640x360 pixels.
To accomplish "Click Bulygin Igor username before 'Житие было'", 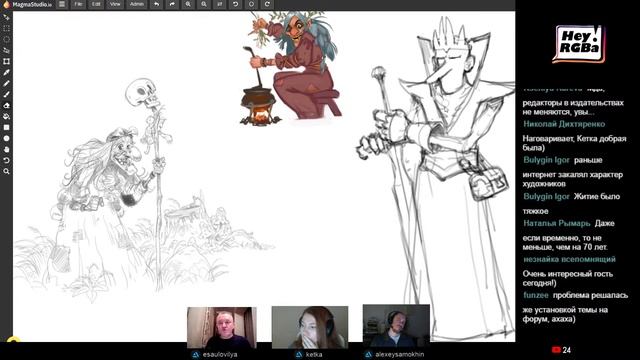I will pyautogui.click(x=547, y=196).
